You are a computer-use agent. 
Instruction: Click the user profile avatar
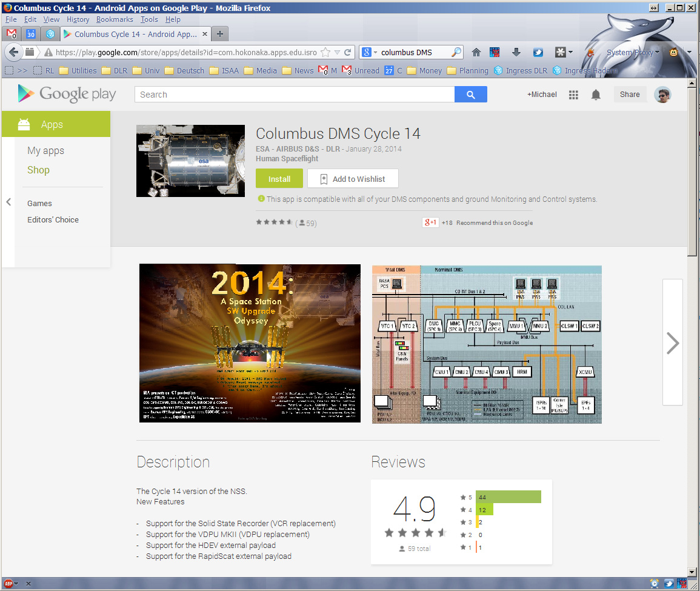click(662, 95)
